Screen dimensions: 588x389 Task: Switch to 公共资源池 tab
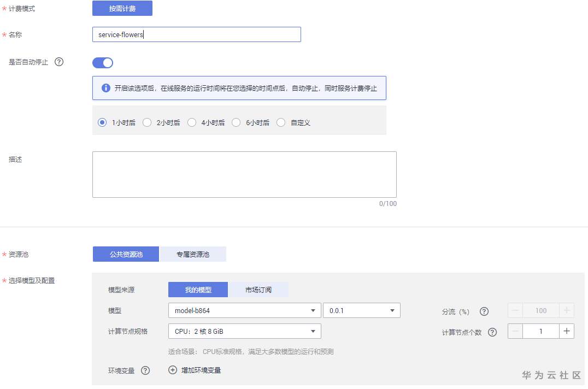tap(126, 254)
